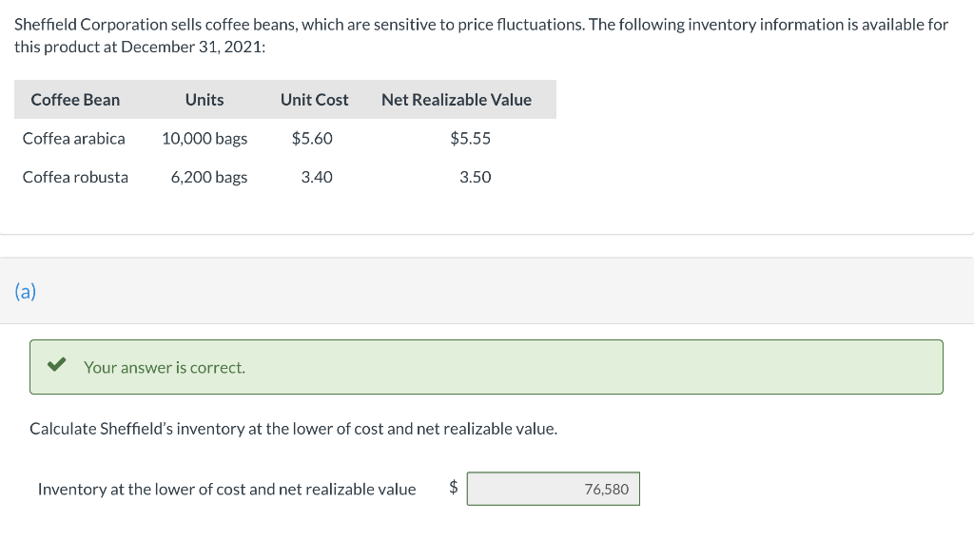Click the 3.40 unit cost value
974x560 pixels.
click(x=317, y=177)
